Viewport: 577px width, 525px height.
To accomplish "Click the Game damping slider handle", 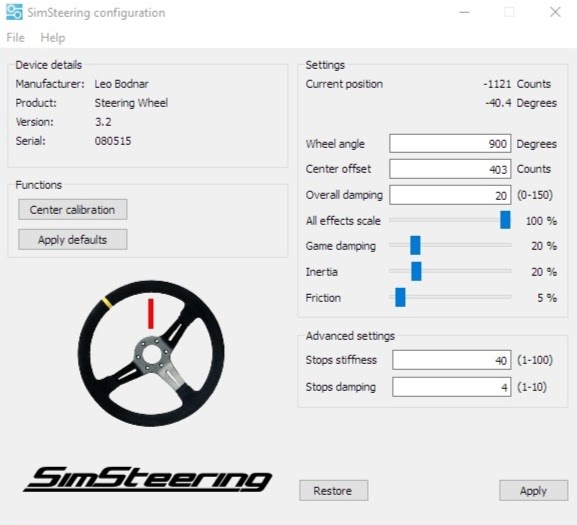I will pos(415,245).
